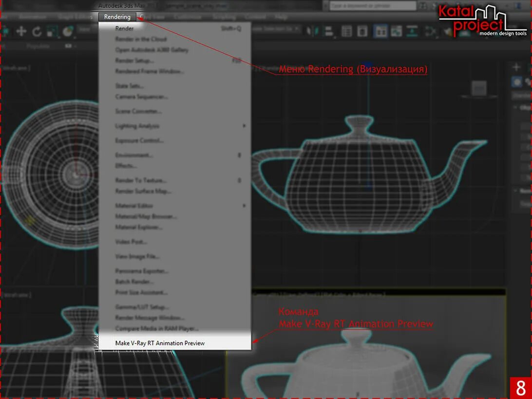This screenshot has height=399, width=532.
Task: Open the Material Editor toolbar icon
Action: [x=430, y=32]
